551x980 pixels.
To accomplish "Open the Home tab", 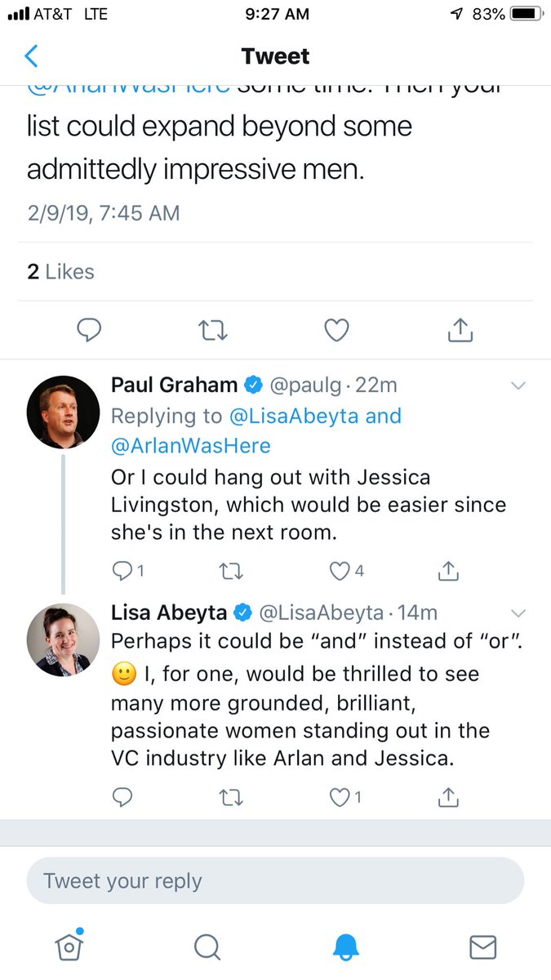I will 69,946.
